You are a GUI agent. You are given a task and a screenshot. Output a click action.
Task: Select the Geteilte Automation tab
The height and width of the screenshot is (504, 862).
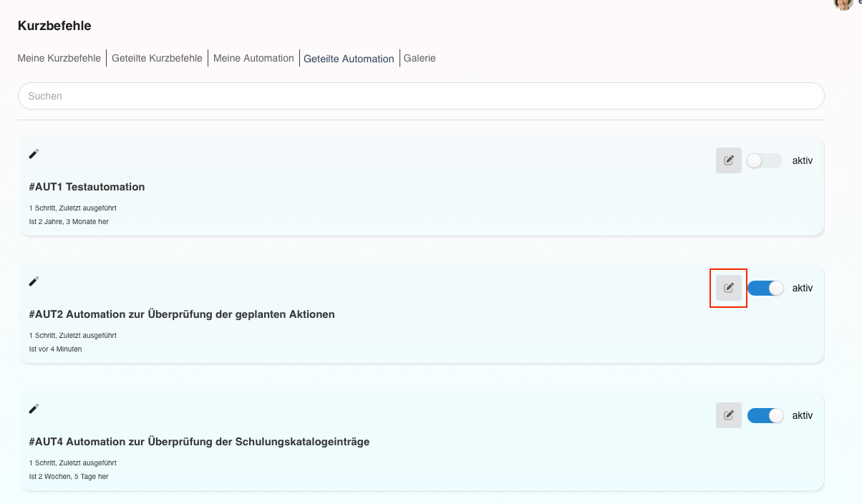(349, 59)
